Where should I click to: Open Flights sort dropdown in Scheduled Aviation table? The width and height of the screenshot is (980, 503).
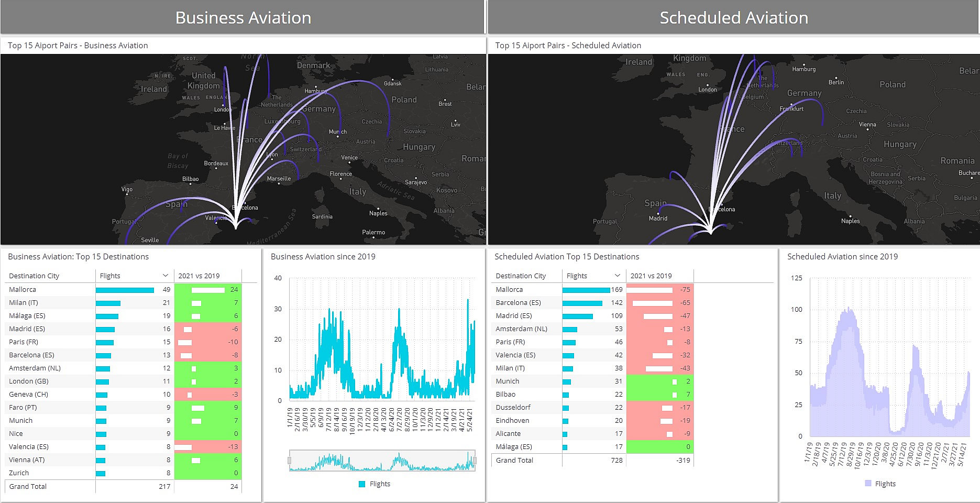point(618,276)
